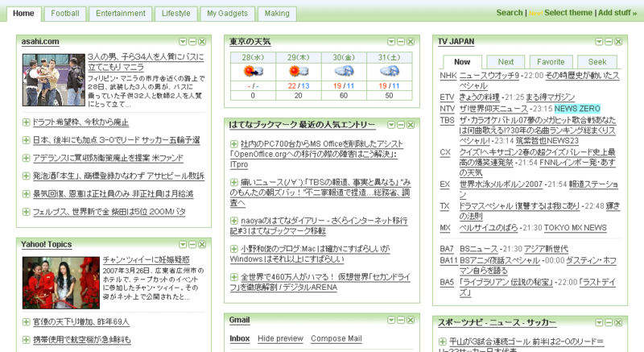This screenshot has height=352, width=644.
Task: Switch to the Lifestyle tab
Action: click(x=175, y=14)
